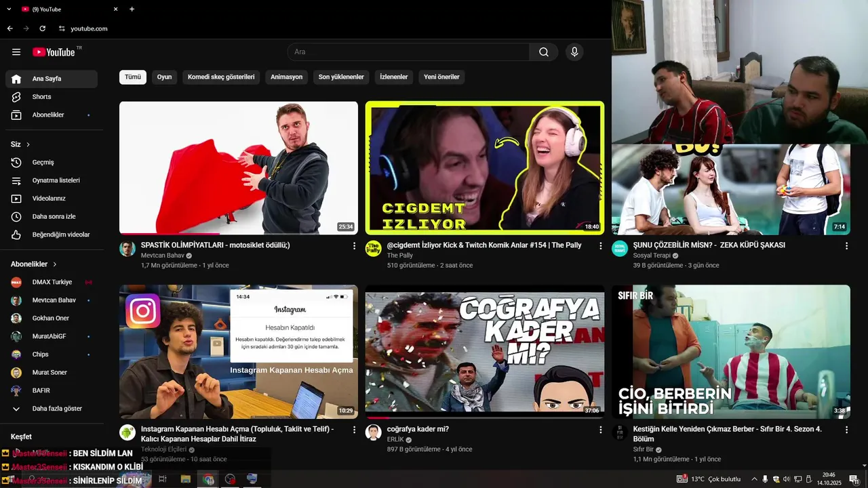This screenshot has width=868, height=488.
Task: Go to Abonelikler in the sidebar
Action: [52, 115]
